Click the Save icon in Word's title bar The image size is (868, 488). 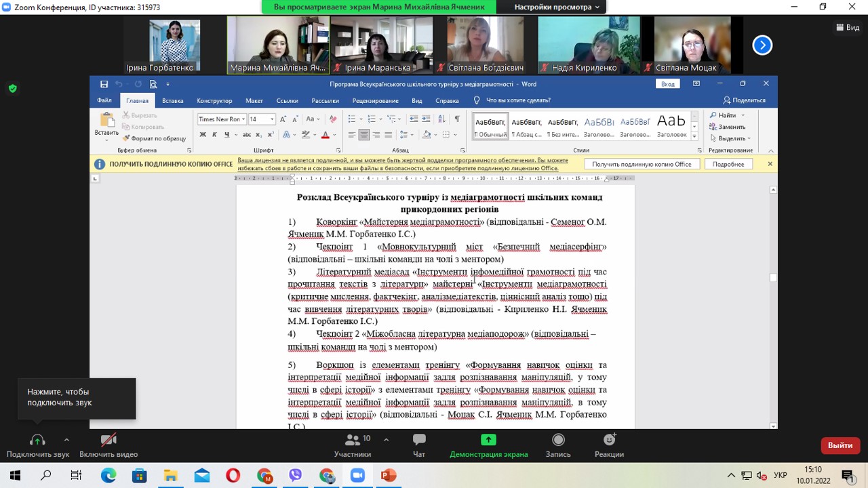pos(104,84)
